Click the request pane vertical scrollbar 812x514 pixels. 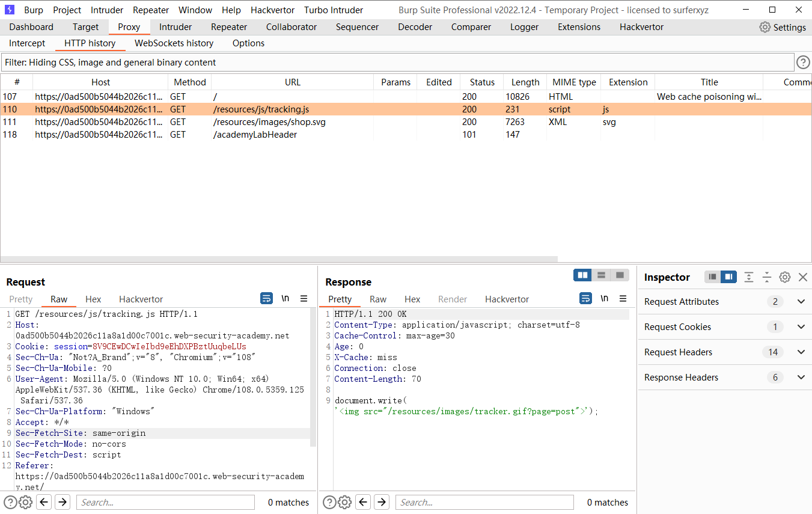pos(313,378)
